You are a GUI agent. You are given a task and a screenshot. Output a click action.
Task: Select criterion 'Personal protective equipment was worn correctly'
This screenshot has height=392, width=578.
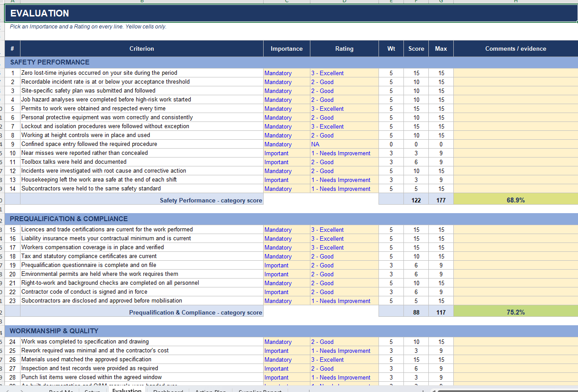(142, 117)
